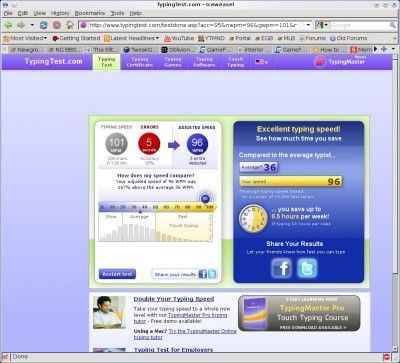Click the search magnifier icon
This screenshot has width=400, height=363.
coord(392,25)
